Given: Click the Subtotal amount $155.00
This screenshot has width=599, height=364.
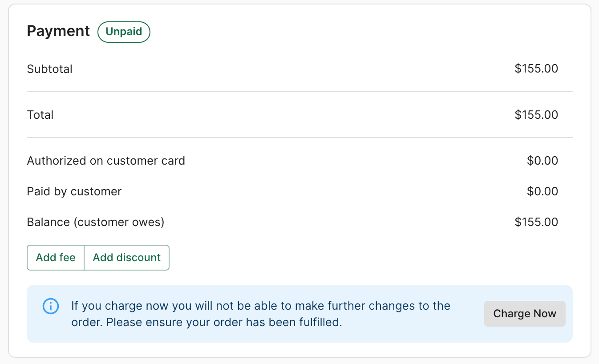Looking at the screenshot, I should point(536,69).
